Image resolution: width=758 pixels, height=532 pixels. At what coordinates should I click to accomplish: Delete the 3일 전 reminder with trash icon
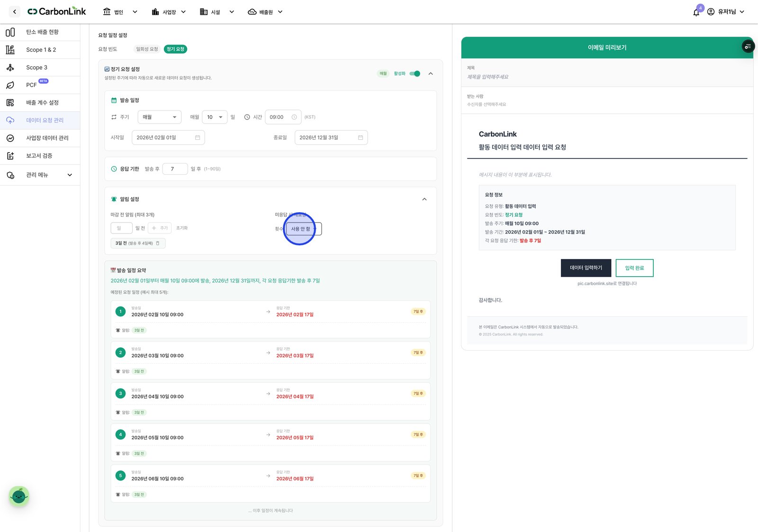point(158,243)
